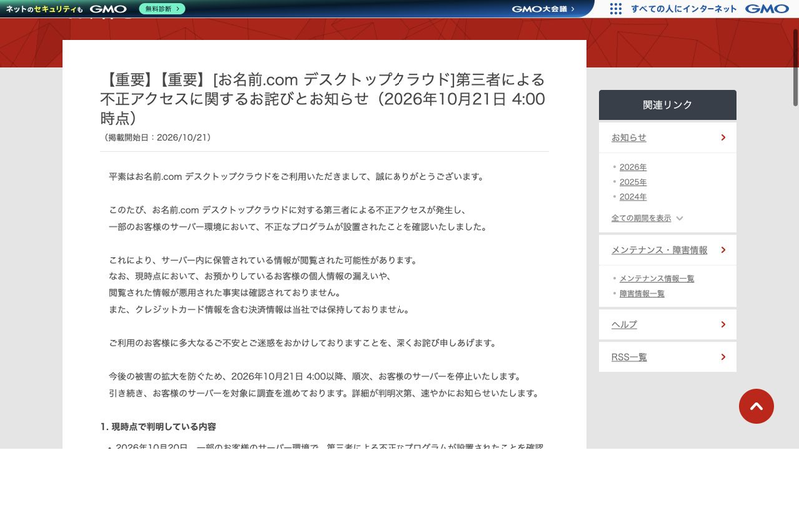The width and height of the screenshot is (799, 532).
Task: Click the 関連リンク sidebar header
Action: point(667,105)
